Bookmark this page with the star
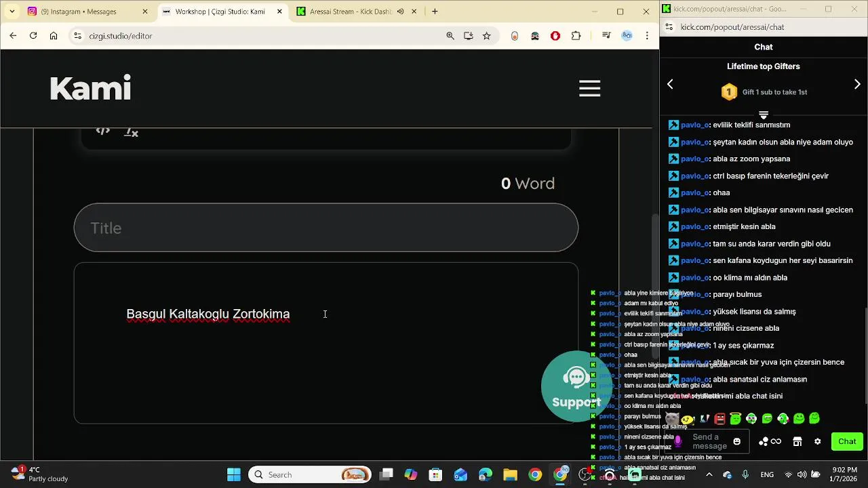The height and width of the screenshot is (488, 868). pos(487,36)
